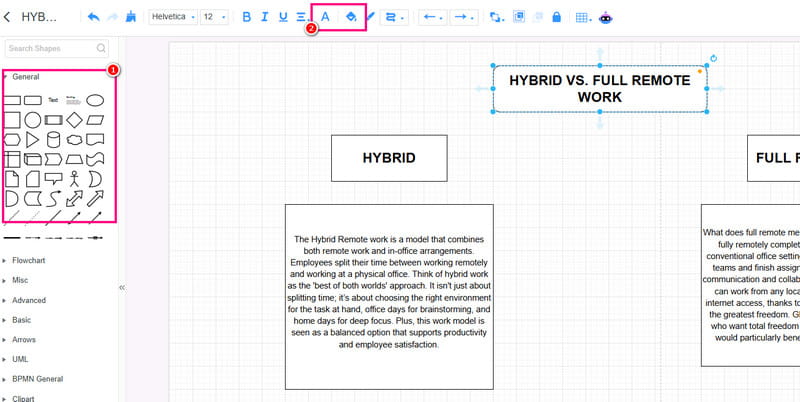Click the HYB... document title

click(39, 17)
